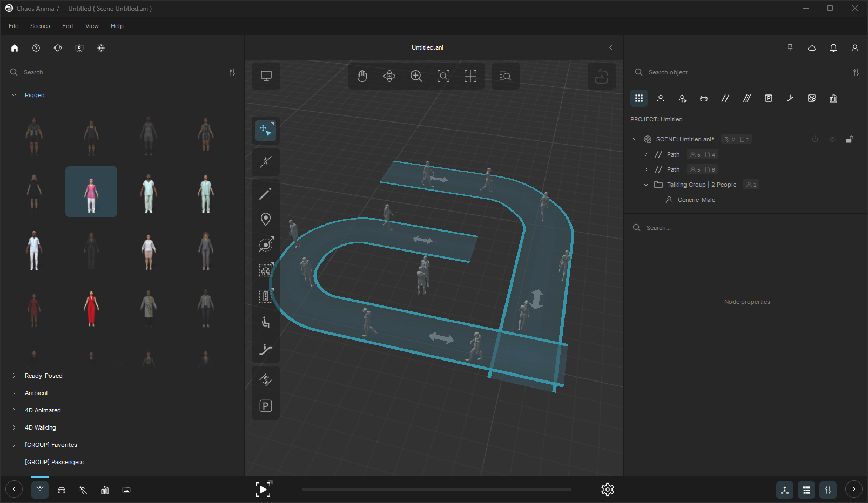The image size is (868, 503).
Task: Open the cloud icon in top bar
Action: (812, 48)
